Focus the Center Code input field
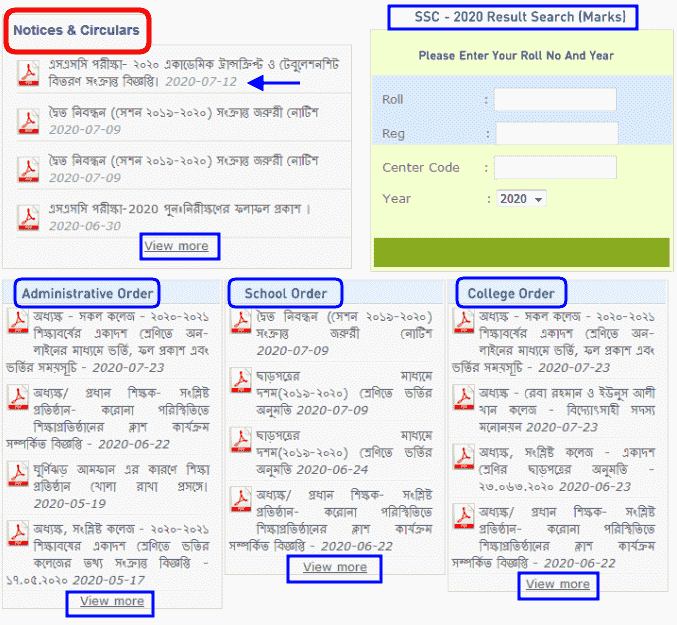Image resolution: width=677 pixels, height=625 pixels. [x=555, y=167]
